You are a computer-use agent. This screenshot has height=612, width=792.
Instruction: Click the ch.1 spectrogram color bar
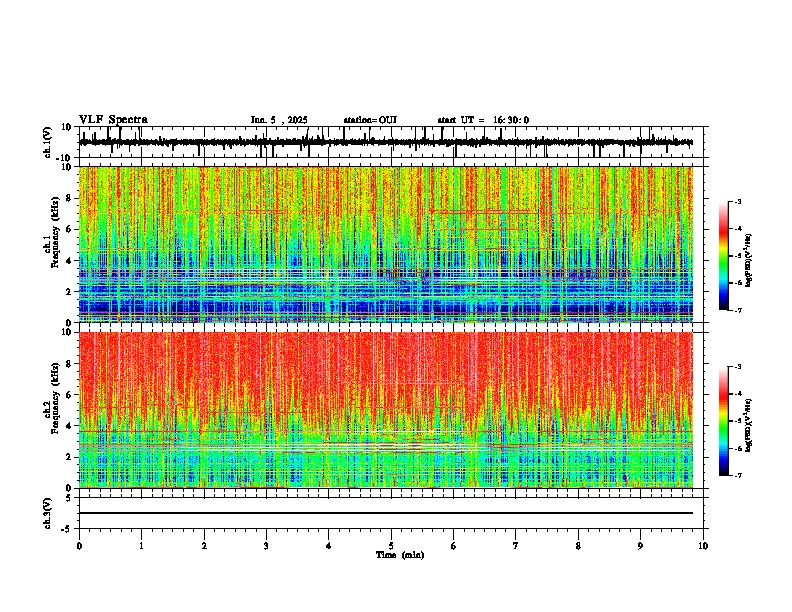[724, 256]
